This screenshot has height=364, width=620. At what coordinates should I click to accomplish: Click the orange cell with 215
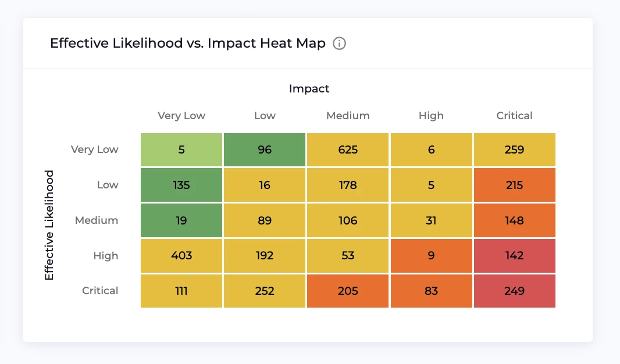[514, 185]
